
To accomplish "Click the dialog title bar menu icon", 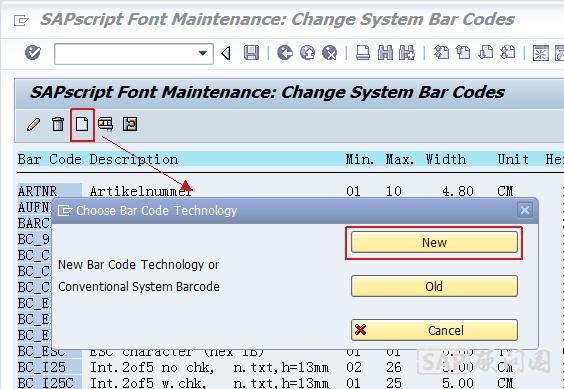I will click(65, 211).
